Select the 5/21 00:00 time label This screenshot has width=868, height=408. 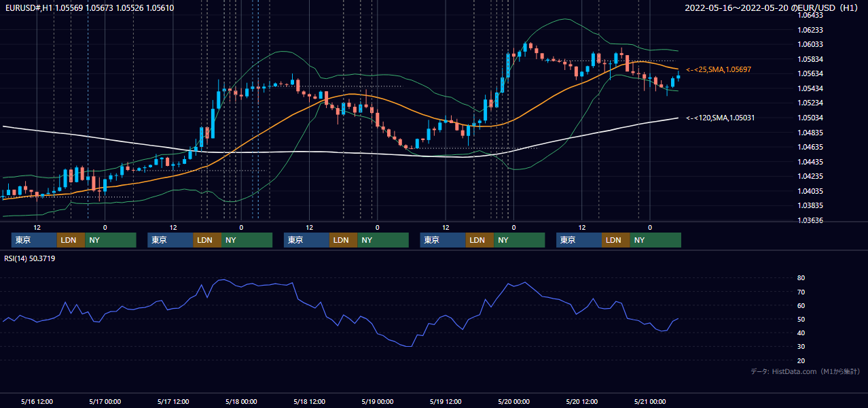coord(650,401)
